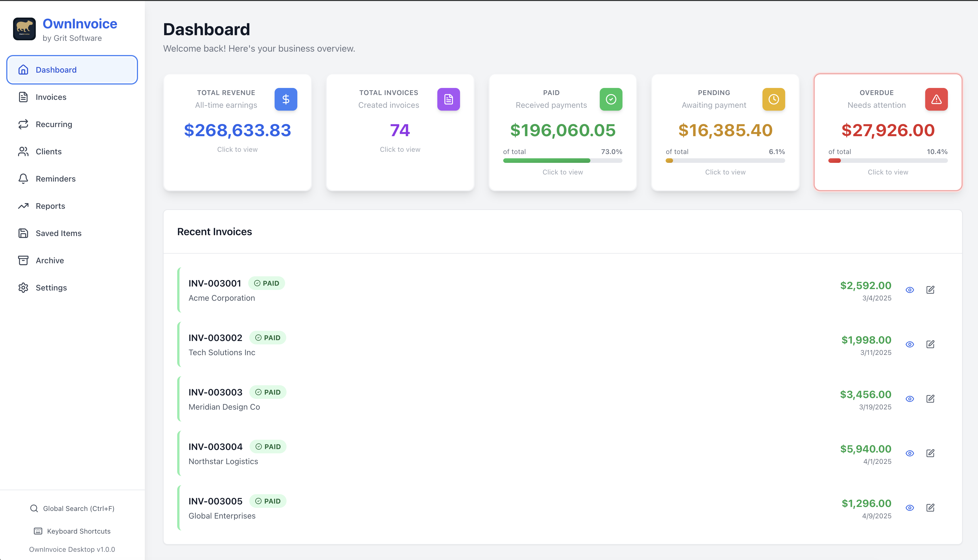978x560 pixels.
Task: View the Global Enterprises invoice via eye icon
Action: tap(910, 508)
